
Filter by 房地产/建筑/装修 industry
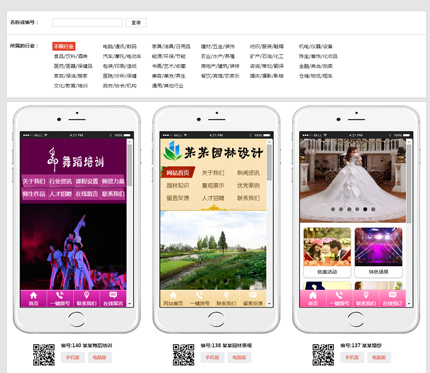[220, 66]
